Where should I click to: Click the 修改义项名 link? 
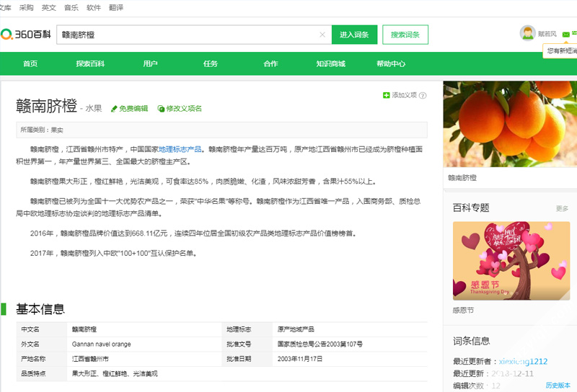coord(184,109)
